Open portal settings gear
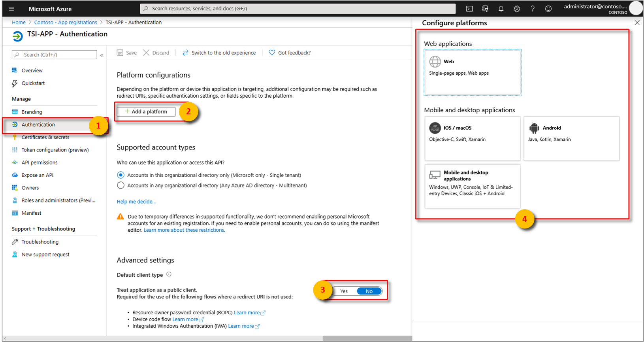 coord(517,9)
